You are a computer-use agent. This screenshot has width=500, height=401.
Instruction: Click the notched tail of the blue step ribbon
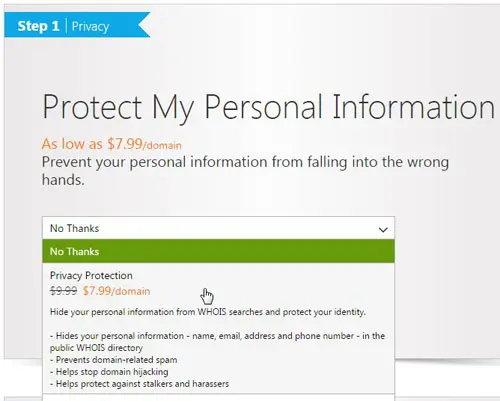[145, 25]
